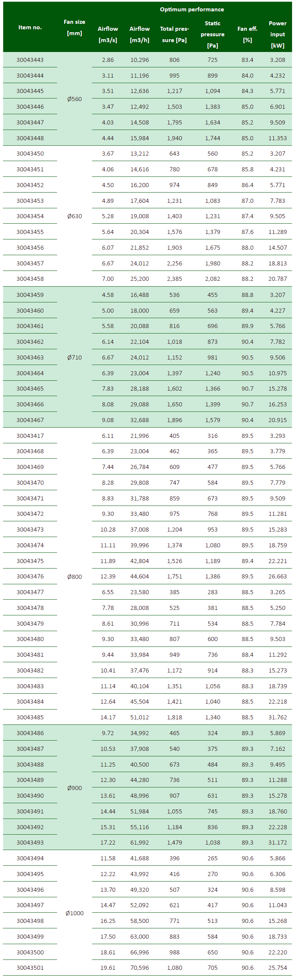Image resolution: width=295 pixels, height=980 pixels.
Task: Click the Fan eff. [%] column header
Action: point(247,34)
